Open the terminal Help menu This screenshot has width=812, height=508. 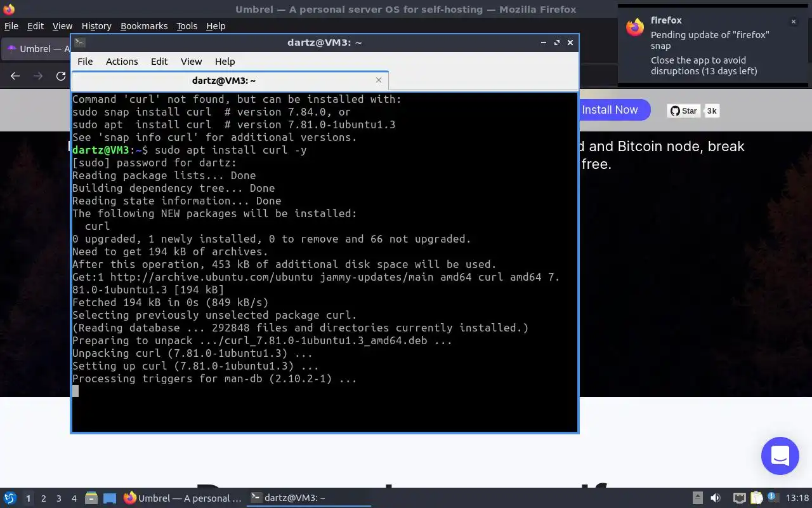225,62
